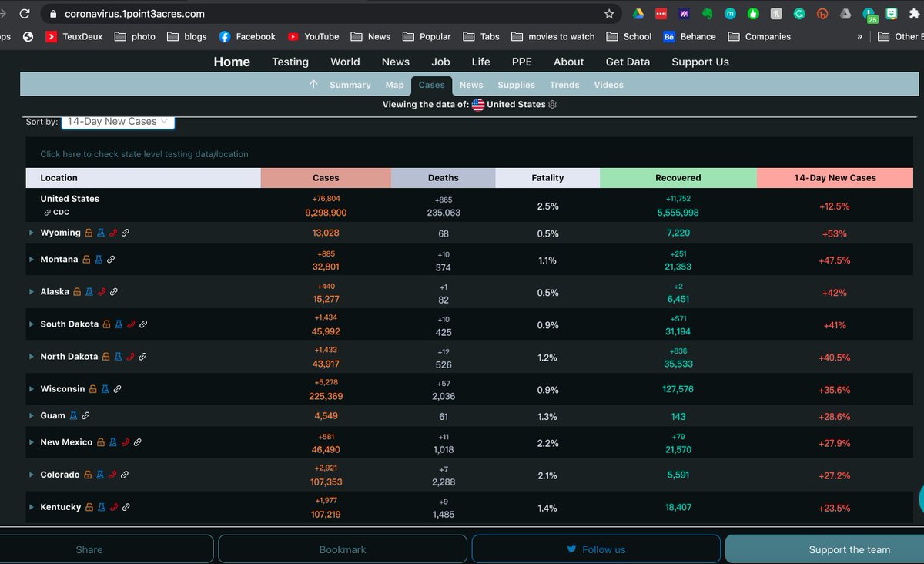924x564 pixels.
Task: Open the Testing menu item
Action: pos(290,62)
